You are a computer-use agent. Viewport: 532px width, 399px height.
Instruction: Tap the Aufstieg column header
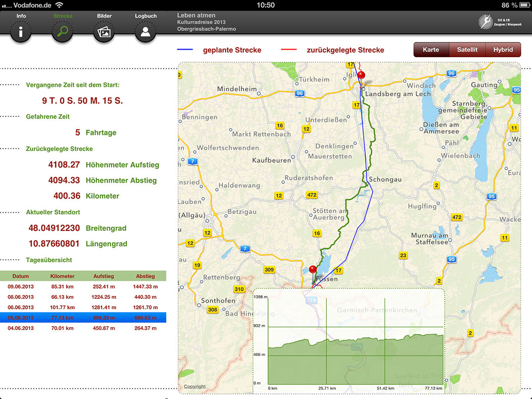104,276
